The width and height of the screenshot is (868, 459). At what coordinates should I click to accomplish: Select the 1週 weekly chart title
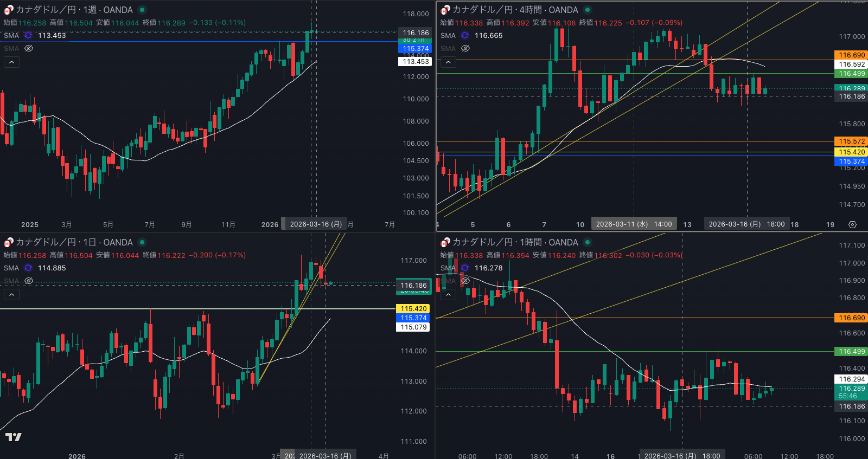tap(74, 10)
